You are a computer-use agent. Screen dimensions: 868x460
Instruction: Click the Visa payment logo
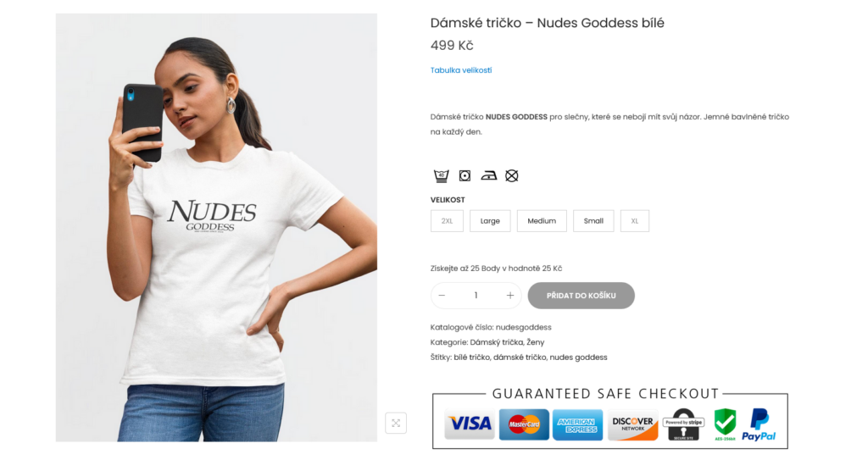click(470, 424)
